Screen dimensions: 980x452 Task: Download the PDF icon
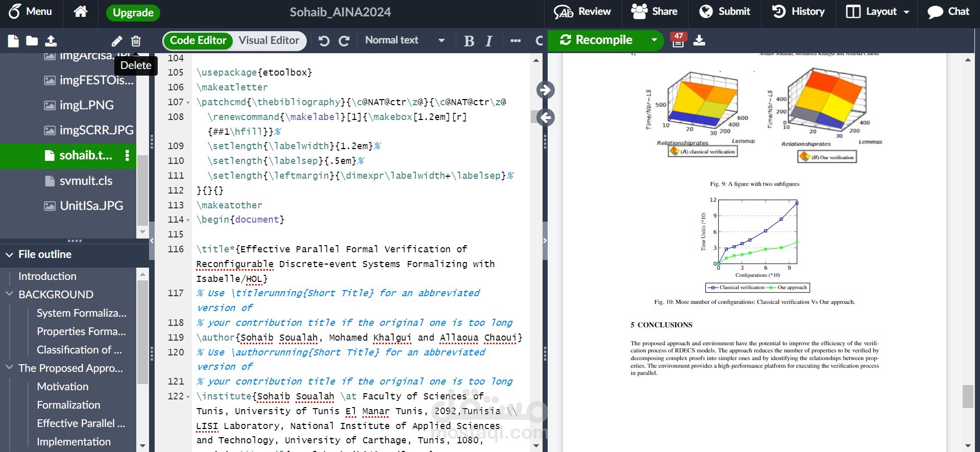699,40
